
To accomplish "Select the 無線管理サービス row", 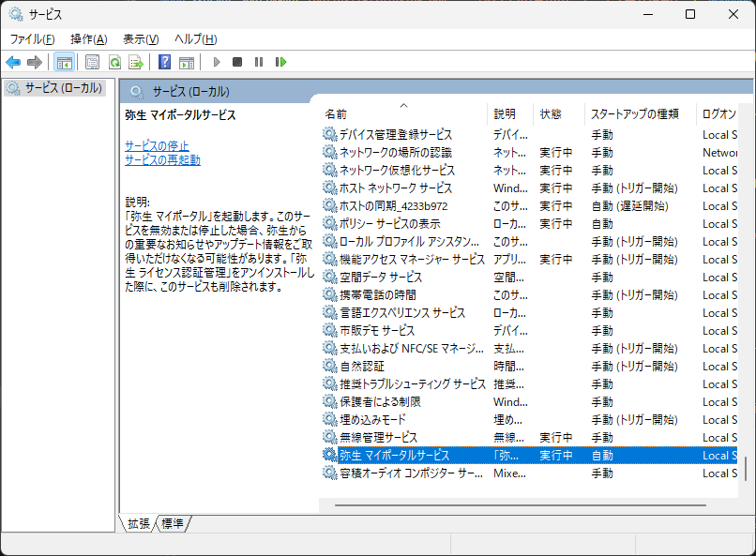I will click(529, 438).
